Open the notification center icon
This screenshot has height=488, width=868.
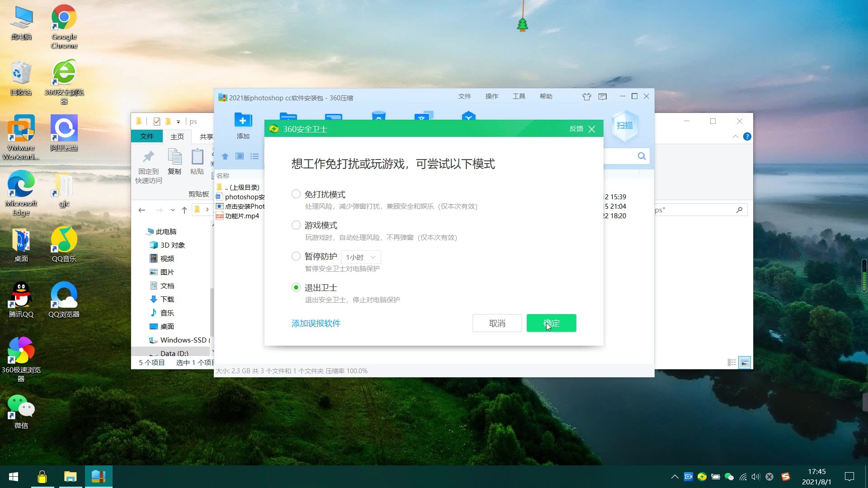pos(849,477)
